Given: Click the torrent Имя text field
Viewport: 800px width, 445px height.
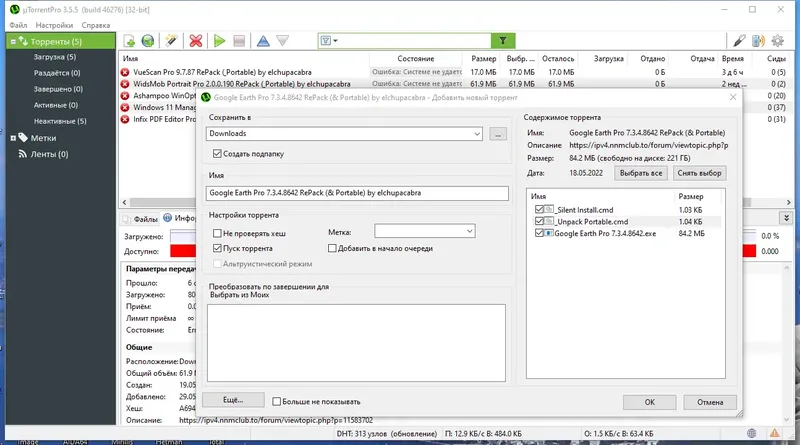Looking at the screenshot, I should 357,193.
